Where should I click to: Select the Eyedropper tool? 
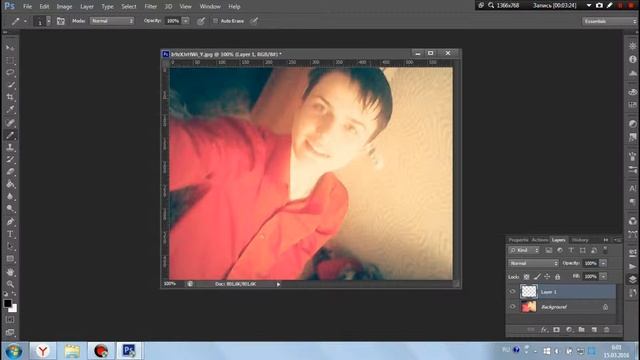point(10,109)
